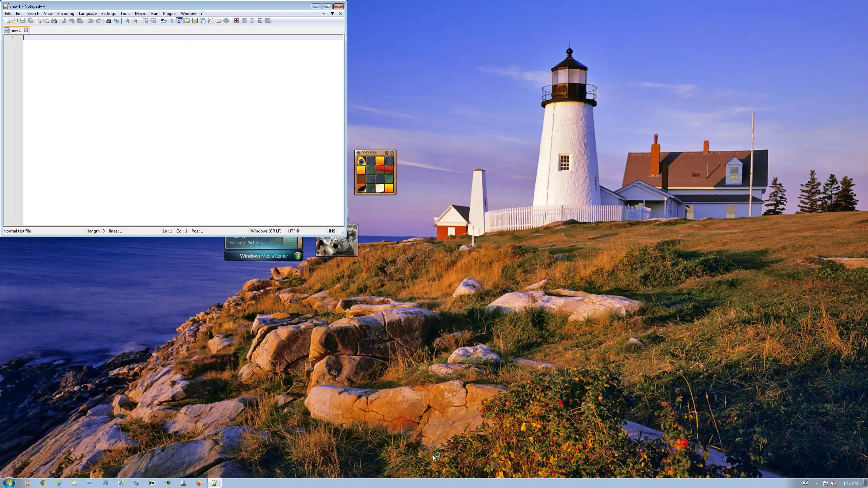The image size is (868, 488).
Task: Start macro recording with red record icon
Action: [x=236, y=21]
